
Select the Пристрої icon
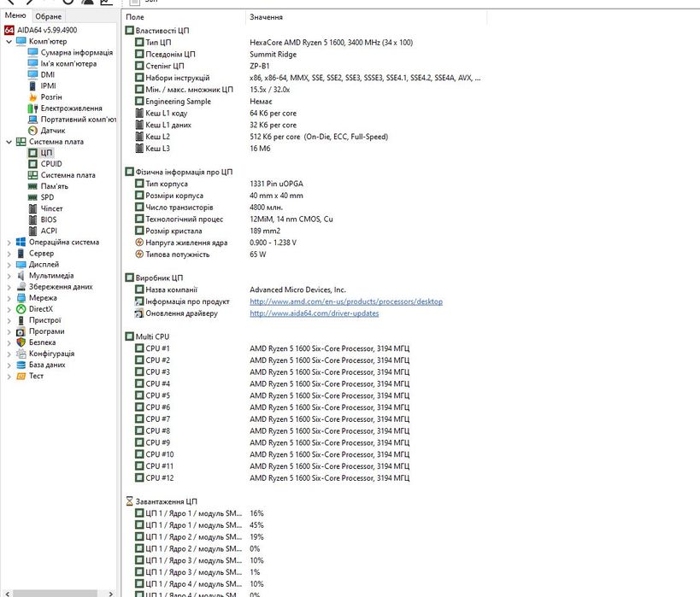pyautogui.click(x=21, y=320)
